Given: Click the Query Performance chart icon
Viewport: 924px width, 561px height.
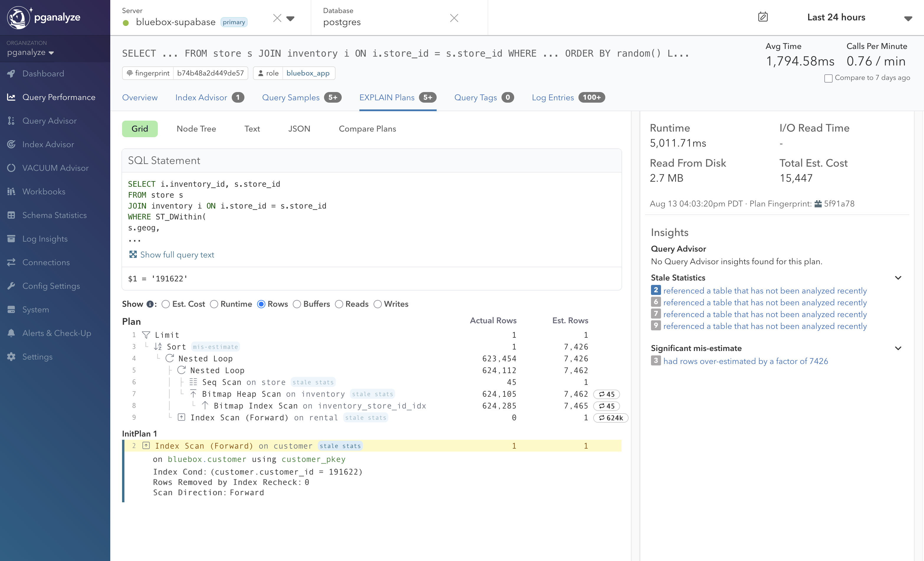Looking at the screenshot, I should point(11,97).
